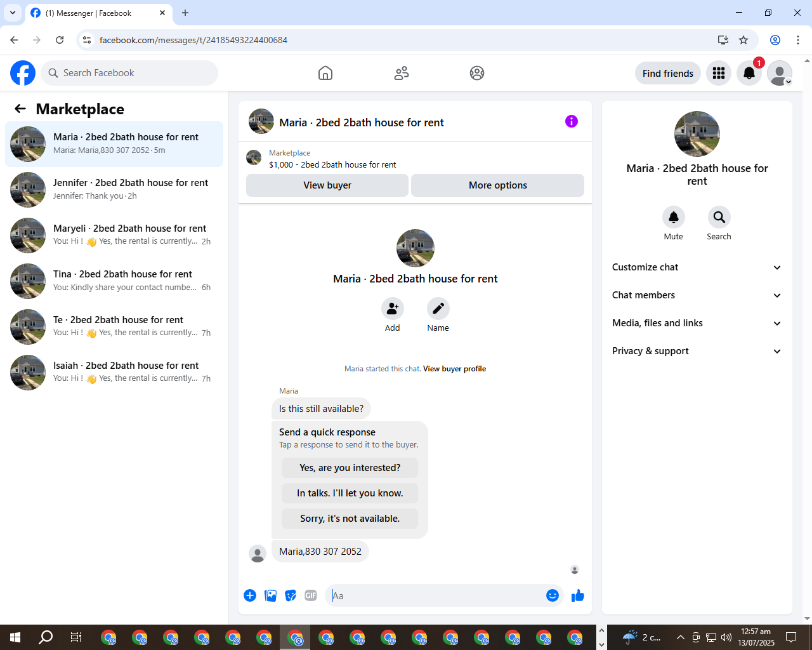
Task: Click the View buyer button
Action: 327,185
